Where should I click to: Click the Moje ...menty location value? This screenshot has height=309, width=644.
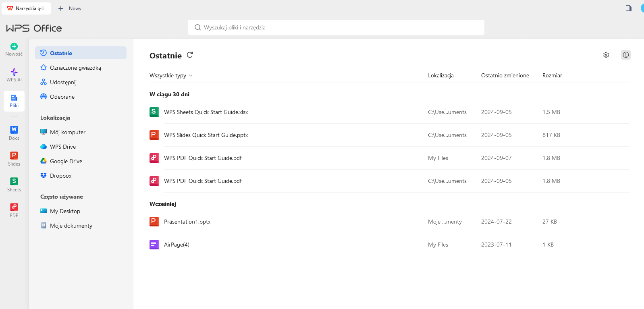coord(445,222)
